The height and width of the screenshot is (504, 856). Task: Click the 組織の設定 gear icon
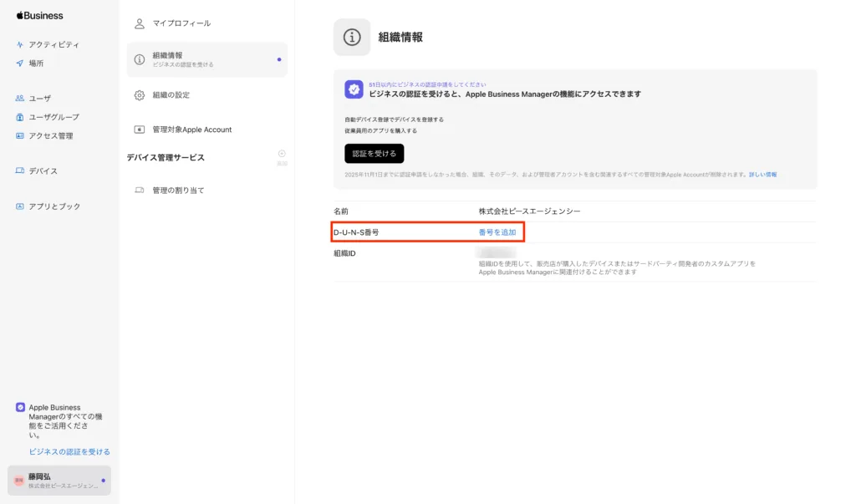tap(140, 95)
